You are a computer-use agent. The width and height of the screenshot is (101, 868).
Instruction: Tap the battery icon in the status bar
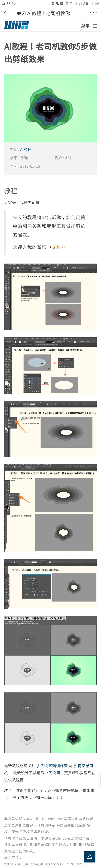pyautogui.click(x=87, y=3)
